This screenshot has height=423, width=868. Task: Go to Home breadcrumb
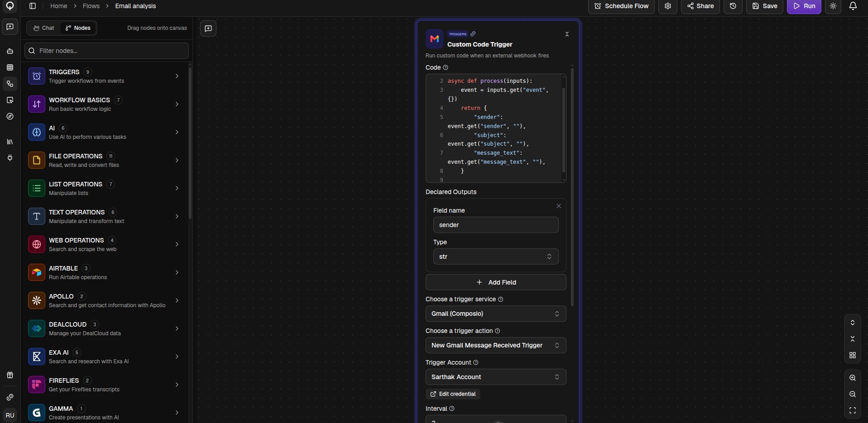point(58,6)
